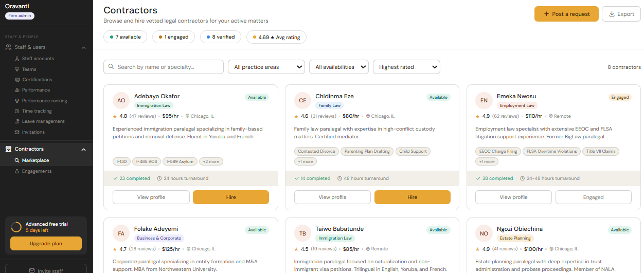Click the Family Law badge
644x273 pixels.
tap(330, 105)
